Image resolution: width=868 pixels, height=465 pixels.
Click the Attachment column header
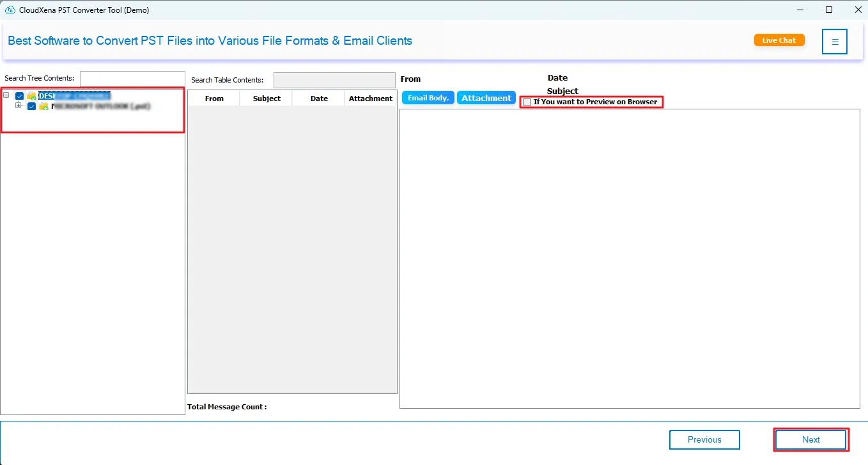371,99
